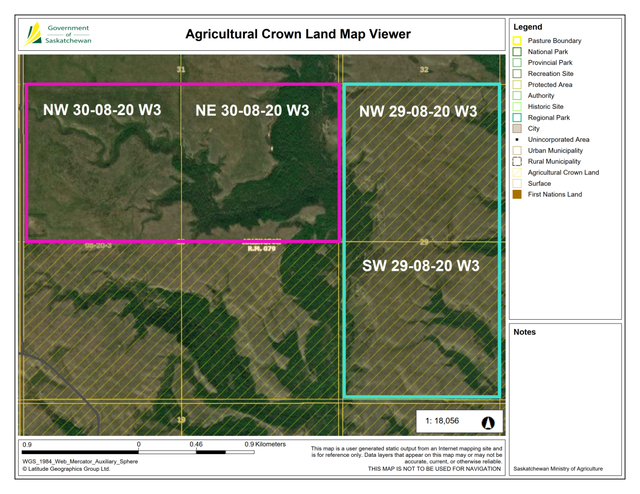Click the kilometers scale bar
Viewport: 640px width, 494px height.
pos(139,451)
